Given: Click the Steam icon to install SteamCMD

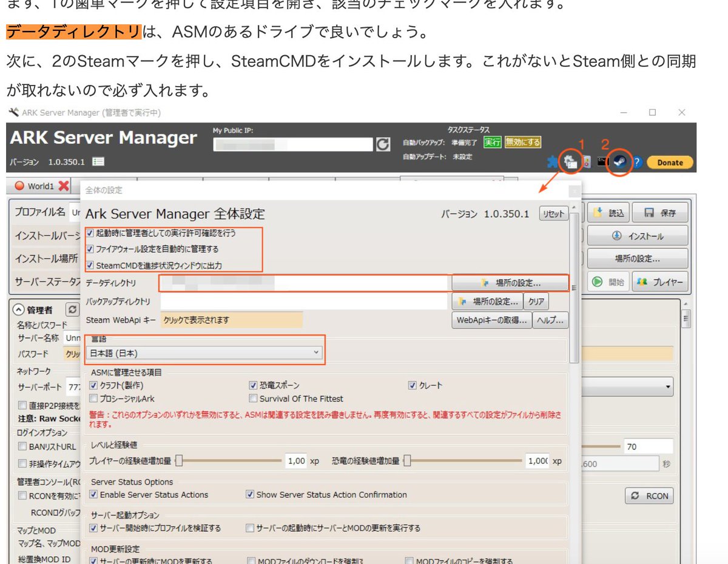Looking at the screenshot, I should click(x=619, y=162).
